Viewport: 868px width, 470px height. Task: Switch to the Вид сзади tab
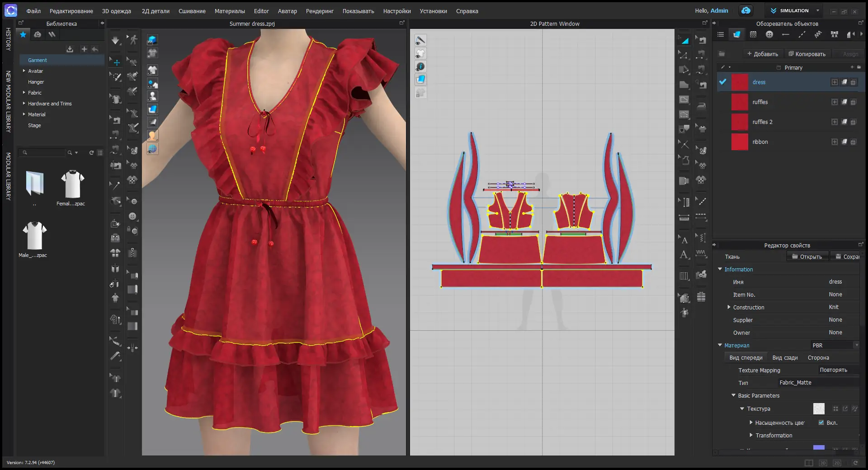(x=784, y=357)
